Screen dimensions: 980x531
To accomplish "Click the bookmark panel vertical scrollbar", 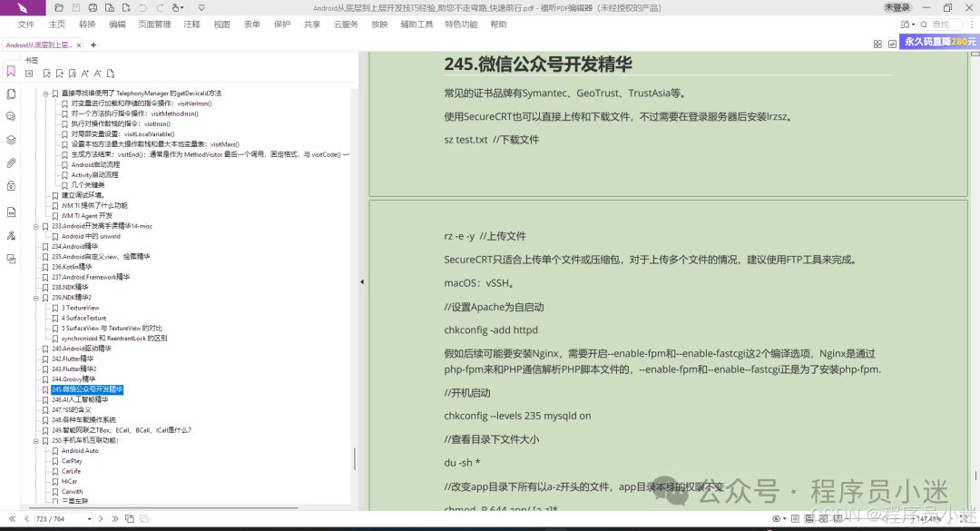I will point(355,458).
